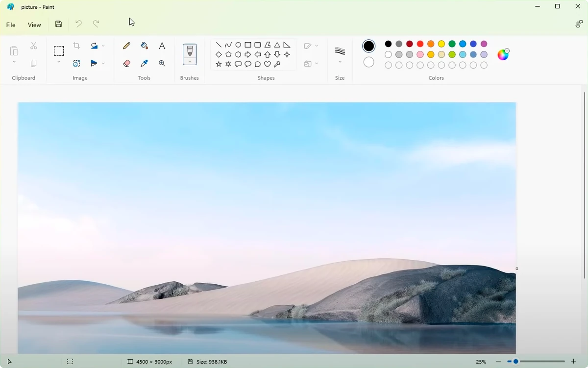Select the Pencil tool

click(126, 46)
